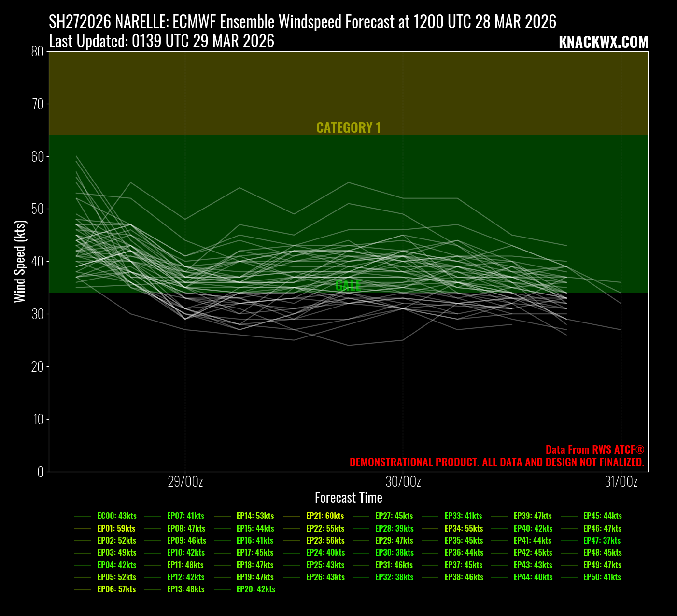Click the 30/00z time axis tick label
677x616 pixels.
click(403, 482)
